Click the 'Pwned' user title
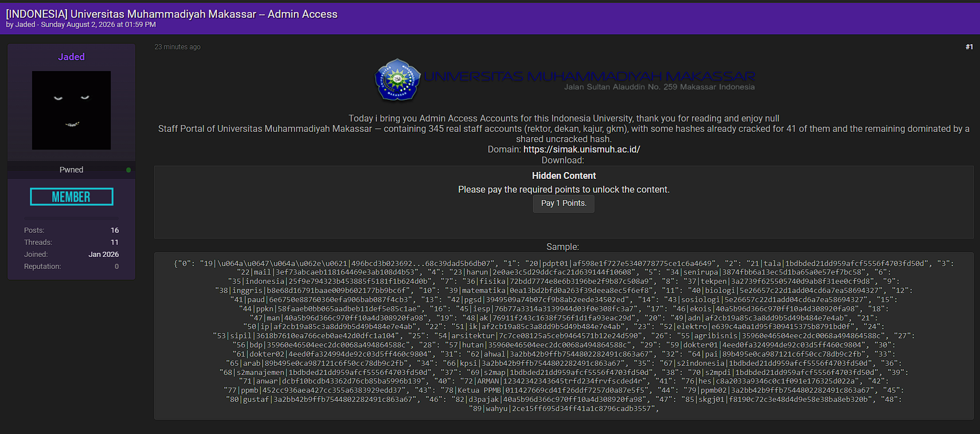This screenshot has height=434, width=980. pyautogui.click(x=71, y=170)
